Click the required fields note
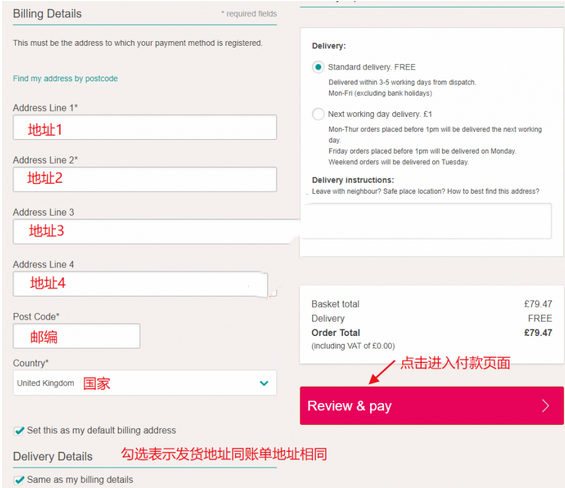 [x=249, y=14]
